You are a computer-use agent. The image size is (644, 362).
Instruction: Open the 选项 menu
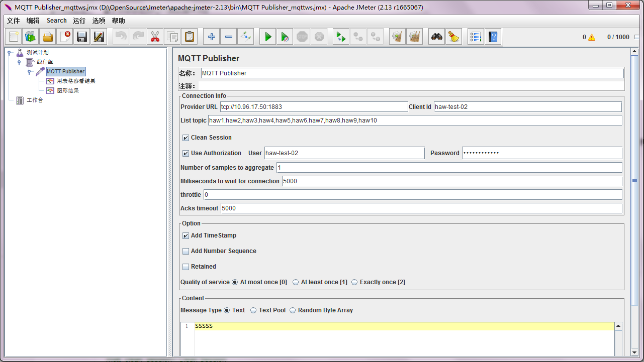[99, 21]
